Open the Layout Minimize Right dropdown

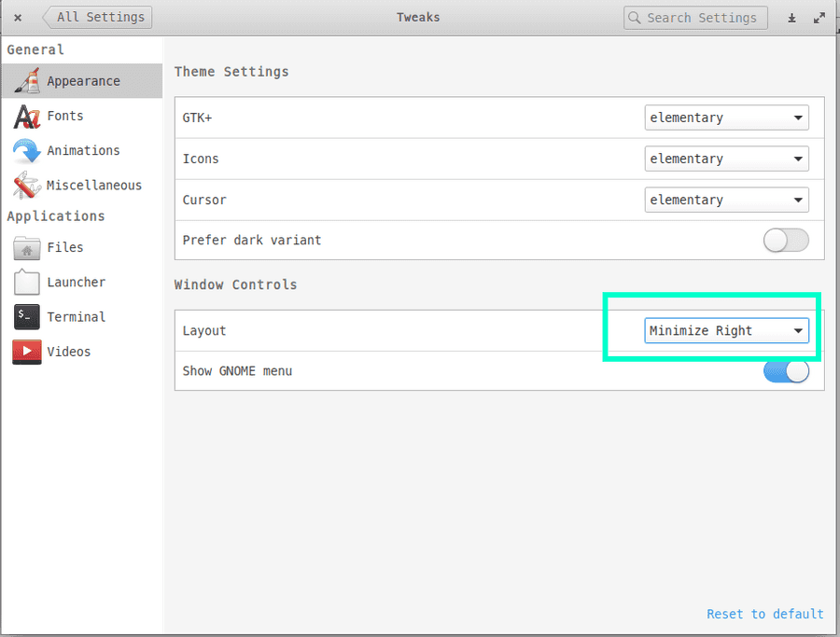click(x=726, y=331)
